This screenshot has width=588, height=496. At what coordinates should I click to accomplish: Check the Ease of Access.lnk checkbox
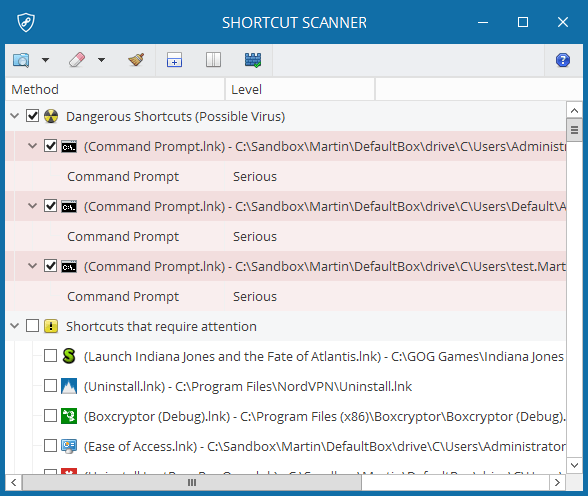(x=50, y=446)
